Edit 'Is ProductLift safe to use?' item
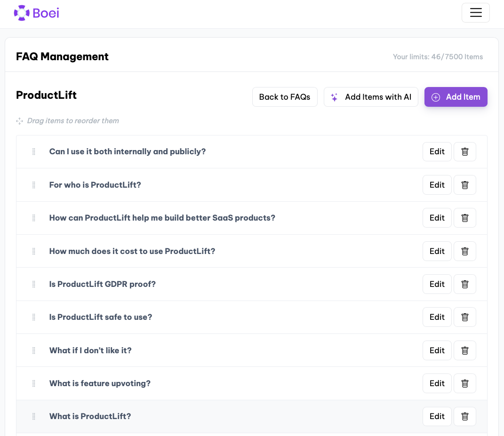 tap(437, 317)
